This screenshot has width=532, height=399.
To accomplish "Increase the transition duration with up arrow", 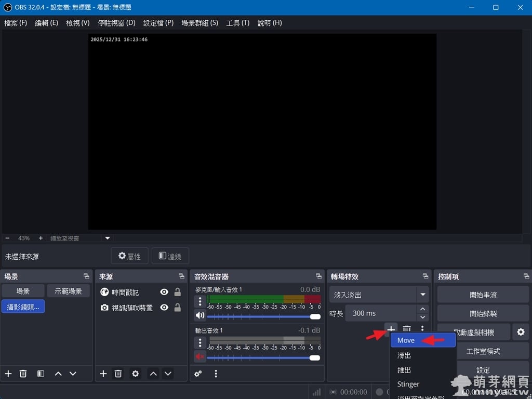I will 422,309.
